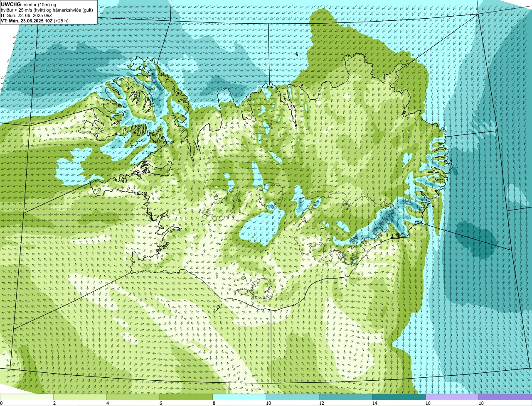Click the legend value 4
532x406 pixels.
tap(108, 403)
